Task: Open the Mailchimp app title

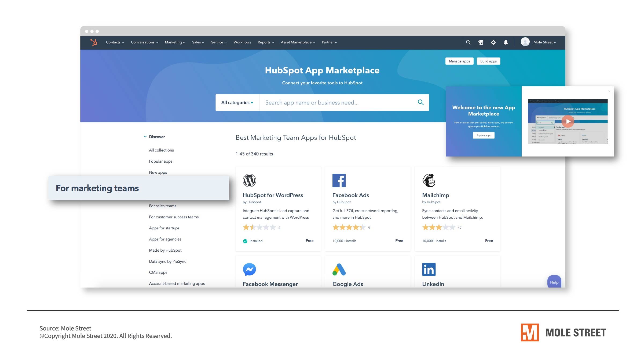Action: pos(436,195)
